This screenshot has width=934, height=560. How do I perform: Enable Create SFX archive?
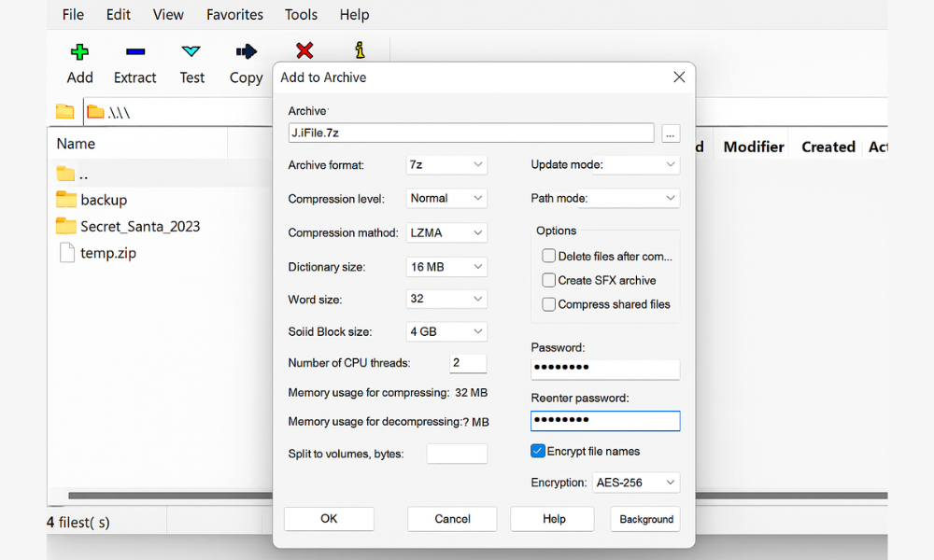(549, 280)
